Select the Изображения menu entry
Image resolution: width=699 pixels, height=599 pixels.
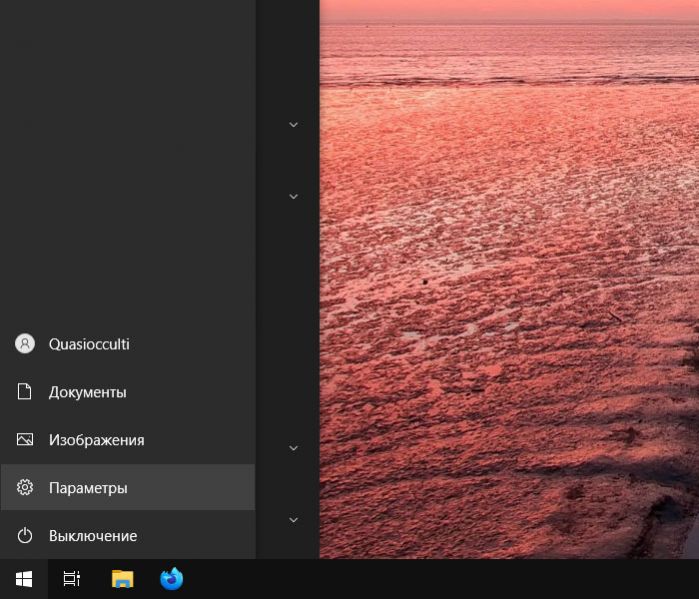(128, 439)
